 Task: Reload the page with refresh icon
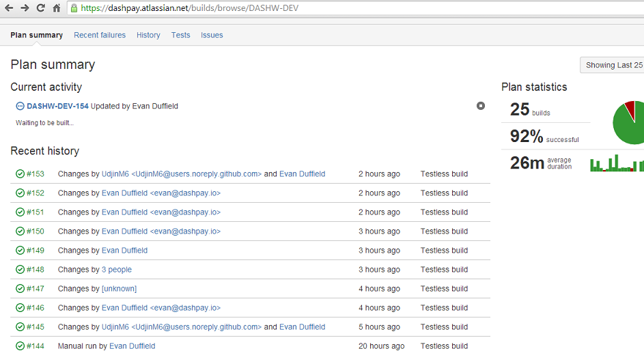point(41,8)
